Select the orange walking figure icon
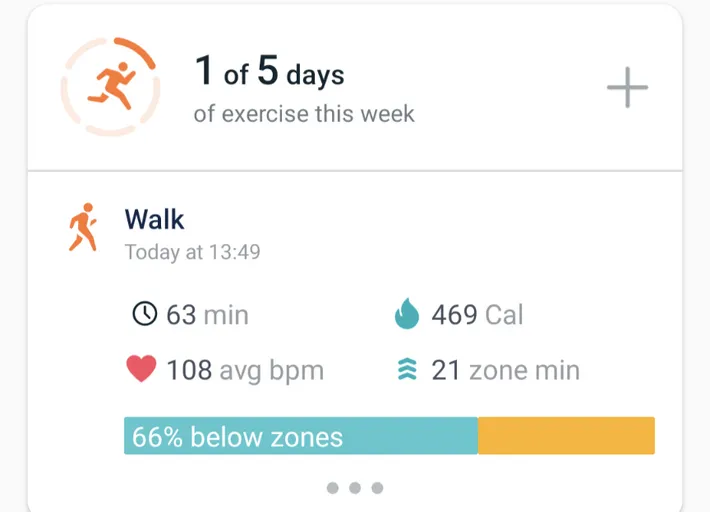The height and width of the screenshot is (512, 710). 83,227
